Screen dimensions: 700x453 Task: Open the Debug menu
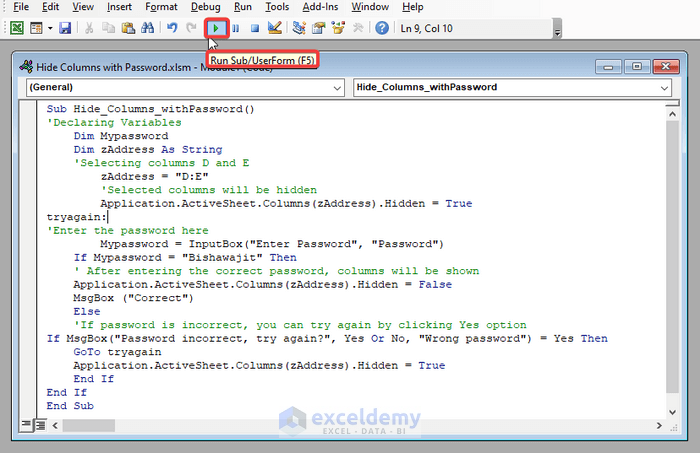205,7
